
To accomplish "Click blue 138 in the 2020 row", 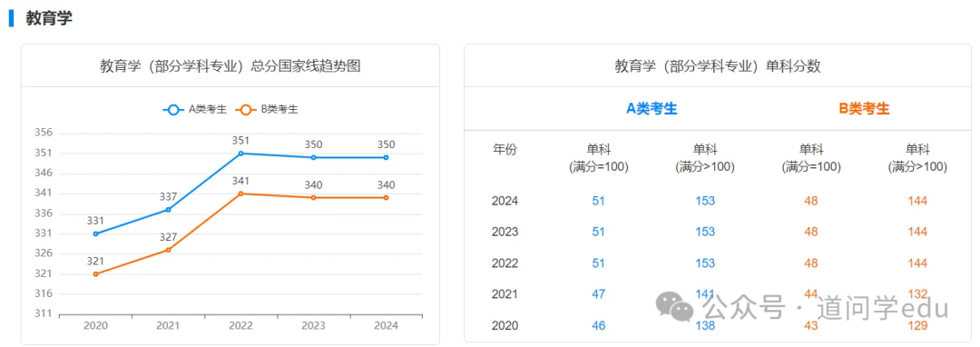I will (705, 326).
